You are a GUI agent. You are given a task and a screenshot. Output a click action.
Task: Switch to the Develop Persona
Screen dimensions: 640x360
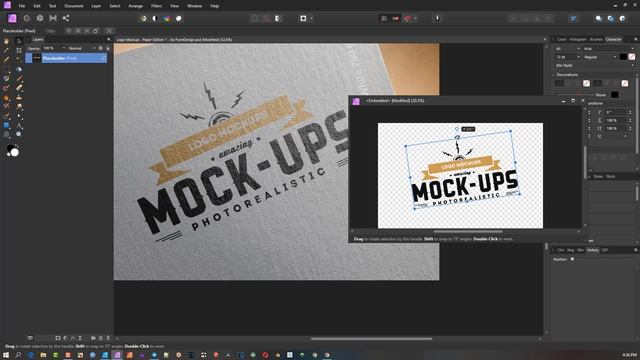tap(40, 18)
